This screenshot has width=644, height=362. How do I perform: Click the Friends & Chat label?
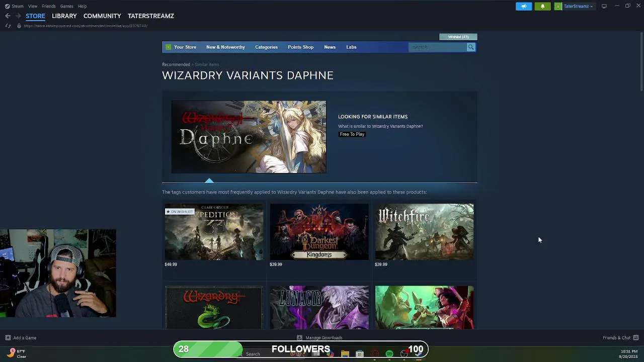tap(616, 338)
